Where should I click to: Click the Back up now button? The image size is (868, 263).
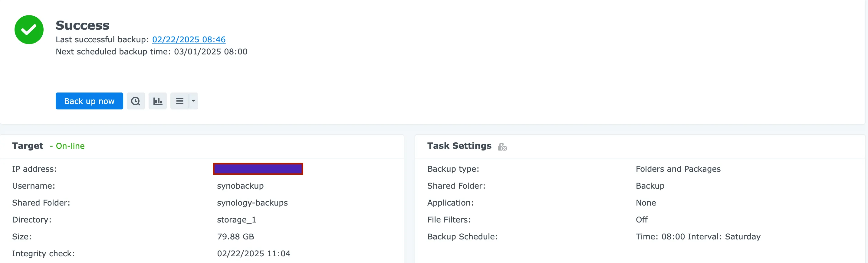89,101
